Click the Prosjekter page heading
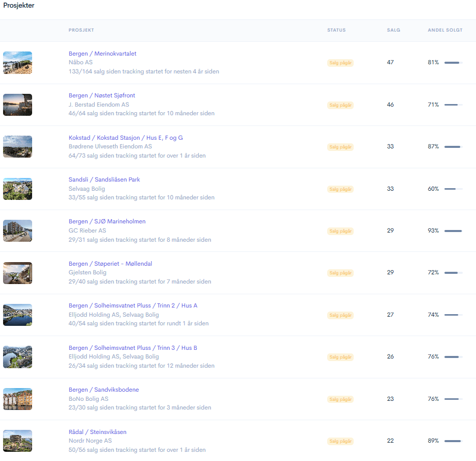The height and width of the screenshot is (461, 476). click(19, 6)
